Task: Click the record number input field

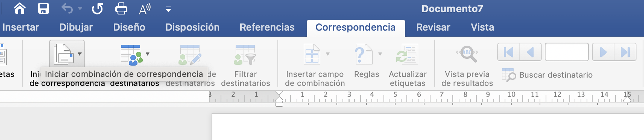Action: [x=567, y=52]
